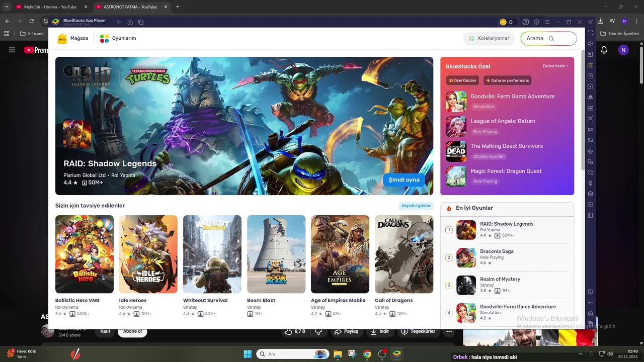Click the Arama search field
This screenshot has width=644, height=362.
548,39
